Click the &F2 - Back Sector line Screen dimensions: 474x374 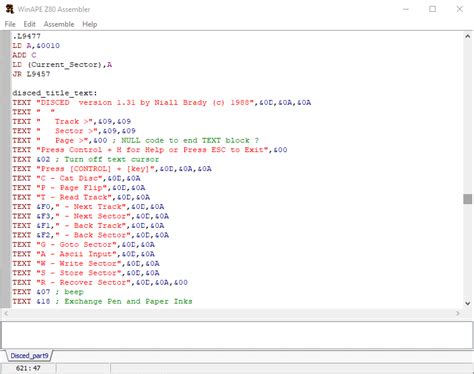[x=91, y=235]
